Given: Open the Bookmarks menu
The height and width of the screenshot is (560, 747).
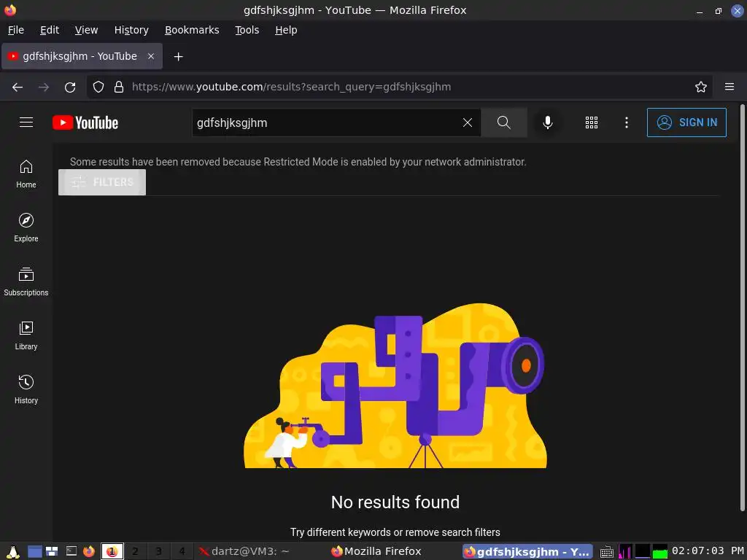Looking at the screenshot, I should click(x=192, y=30).
